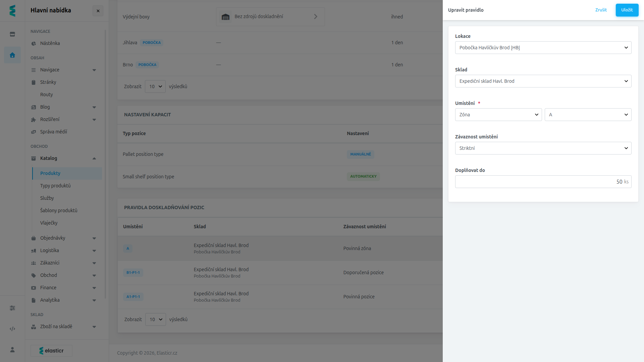This screenshot has height=362, width=644.
Task: Click the Navigace list icon
Action: pos(34,70)
